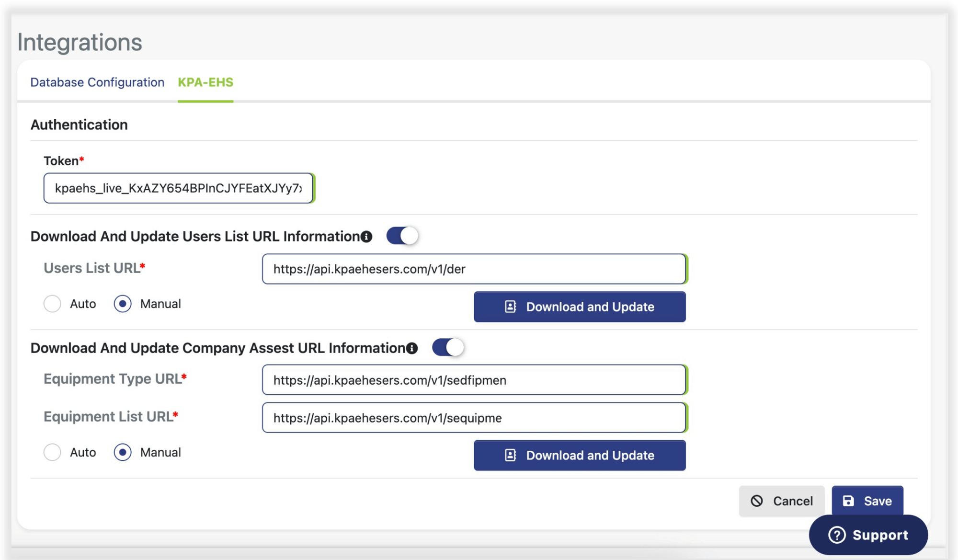Focus the Equipment Type URL field

click(474, 380)
